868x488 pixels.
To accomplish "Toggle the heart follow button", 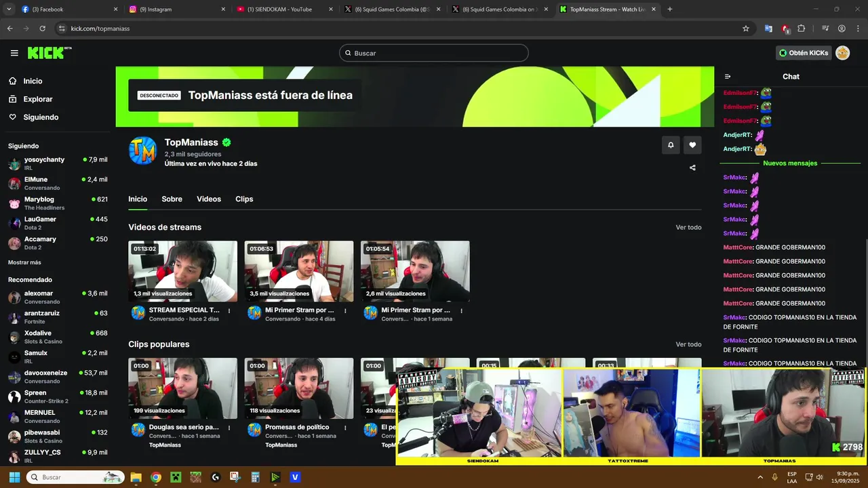I will coord(692,144).
